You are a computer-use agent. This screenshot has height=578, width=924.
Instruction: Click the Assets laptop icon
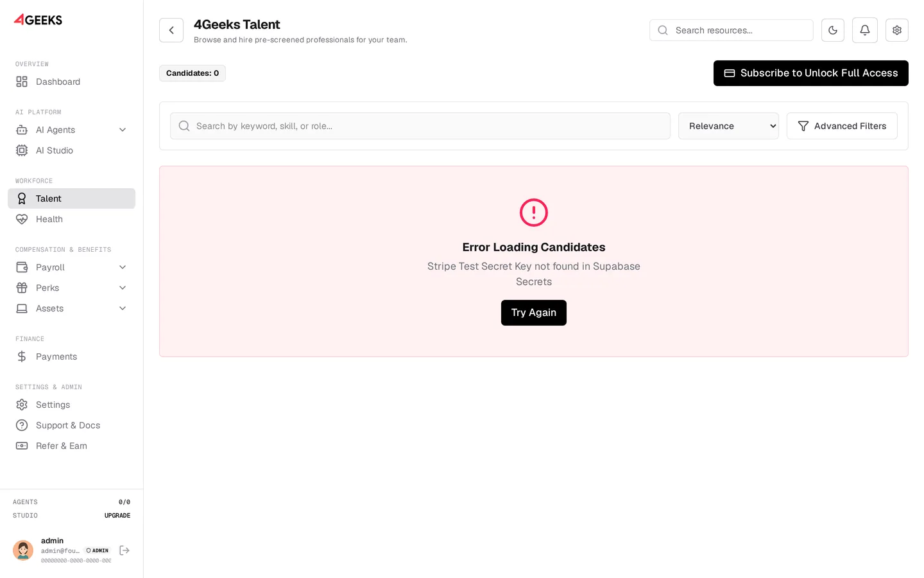(22, 308)
